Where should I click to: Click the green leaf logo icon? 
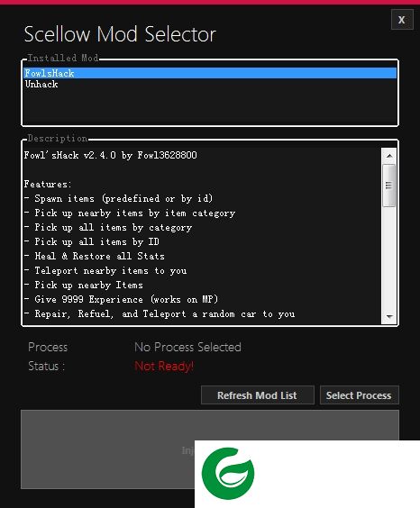point(228,474)
